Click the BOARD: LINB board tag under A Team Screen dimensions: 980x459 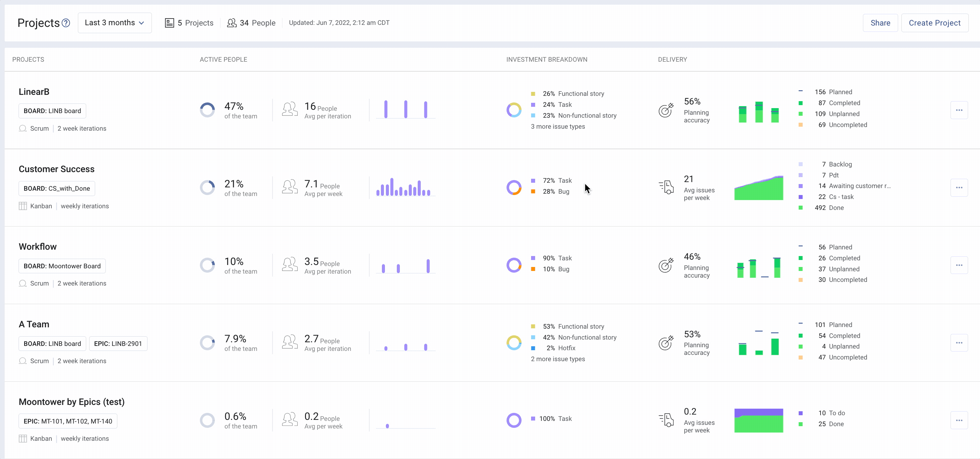(52, 344)
